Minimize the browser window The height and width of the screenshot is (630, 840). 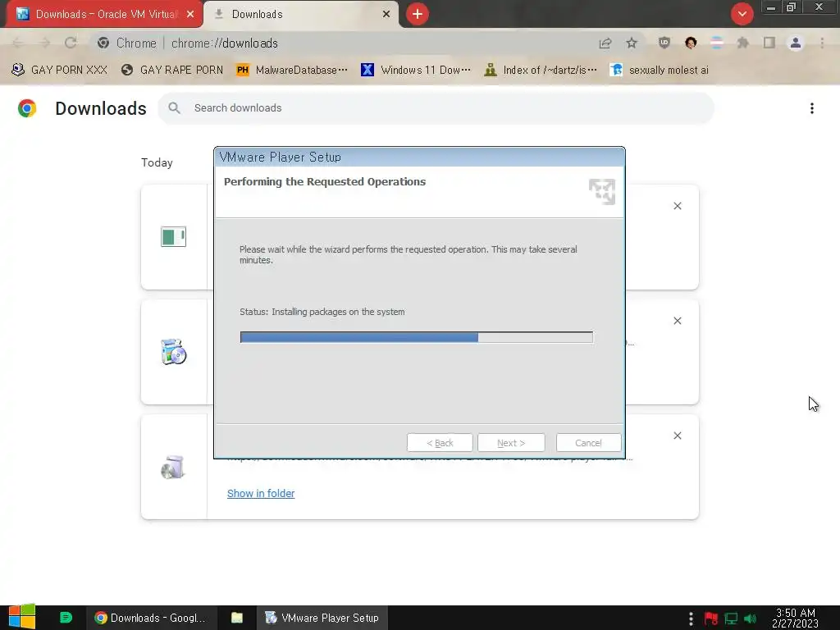[771, 7]
